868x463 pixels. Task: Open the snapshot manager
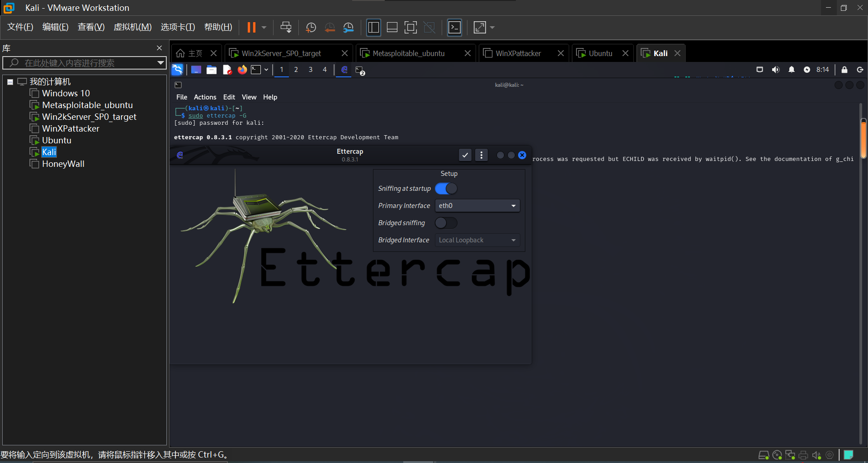tap(348, 28)
